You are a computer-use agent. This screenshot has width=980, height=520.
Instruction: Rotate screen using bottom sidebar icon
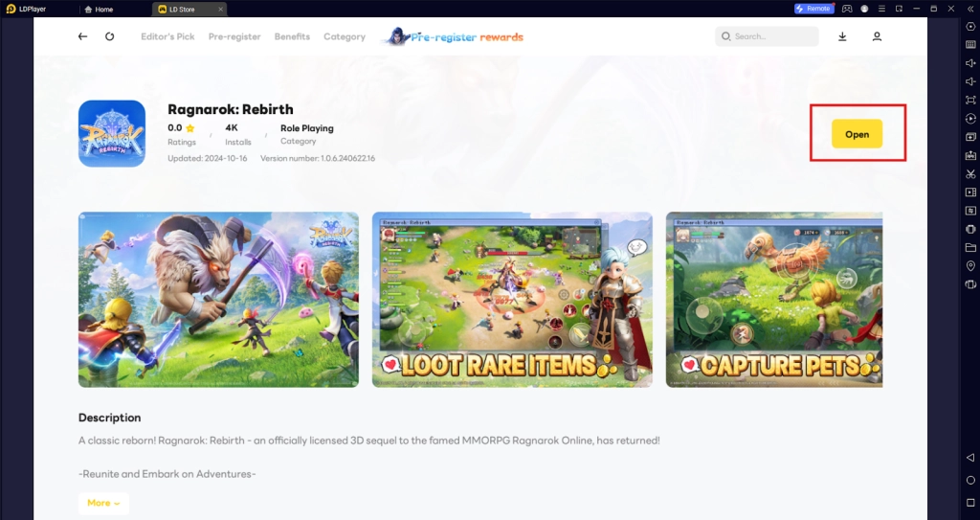tap(970, 284)
